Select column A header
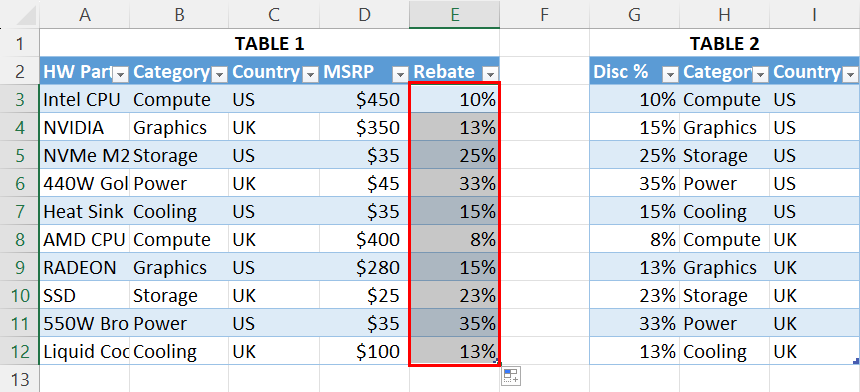860x392 pixels. pyautogui.click(x=84, y=15)
